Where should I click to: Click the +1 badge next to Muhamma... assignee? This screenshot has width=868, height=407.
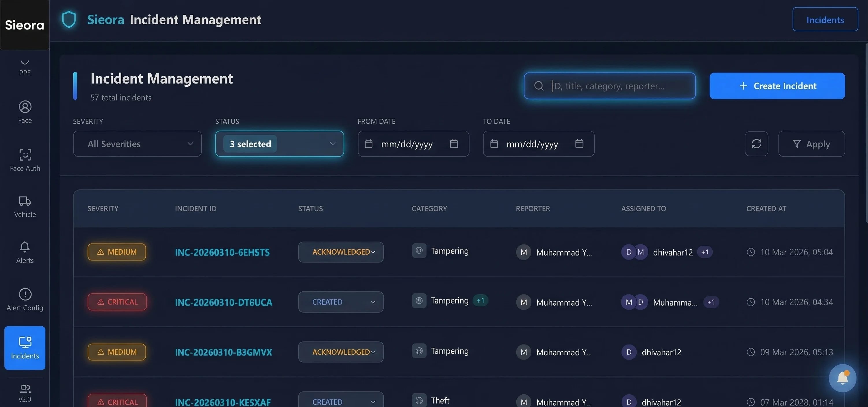click(711, 302)
